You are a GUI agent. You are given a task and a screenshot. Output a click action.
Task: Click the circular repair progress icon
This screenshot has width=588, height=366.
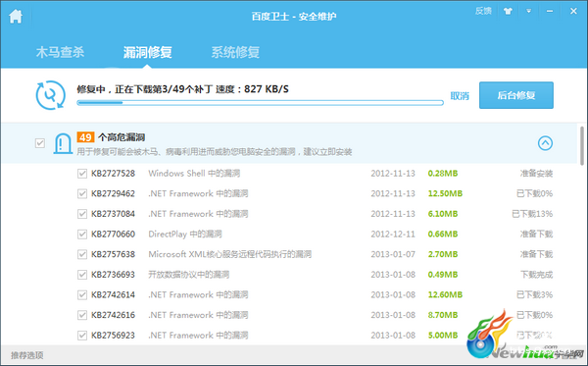point(51,95)
